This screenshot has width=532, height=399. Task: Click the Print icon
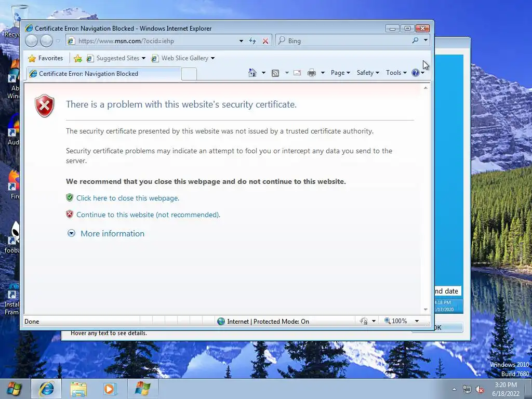tap(312, 73)
